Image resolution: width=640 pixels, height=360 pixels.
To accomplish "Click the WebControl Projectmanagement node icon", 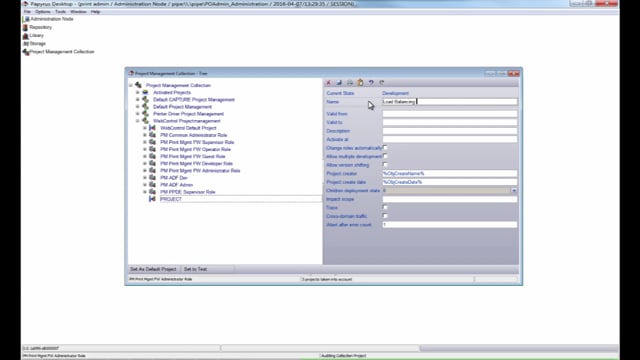I will click(x=145, y=121).
